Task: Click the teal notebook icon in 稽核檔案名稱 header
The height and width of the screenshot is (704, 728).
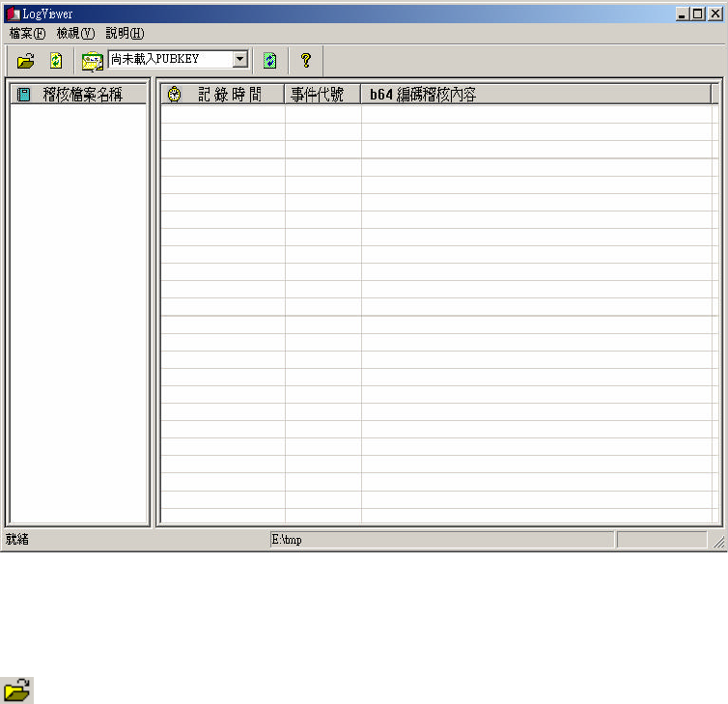Action: [23, 95]
